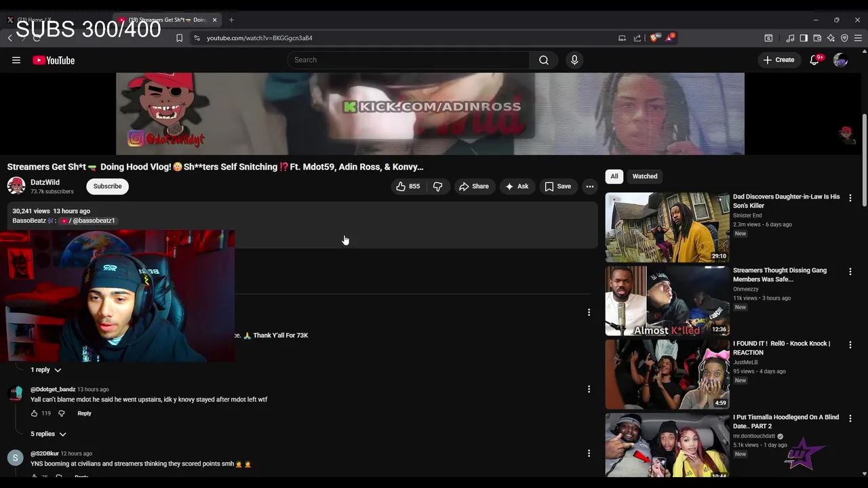Select the Watched filter chip
The image size is (868, 488).
click(645, 176)
